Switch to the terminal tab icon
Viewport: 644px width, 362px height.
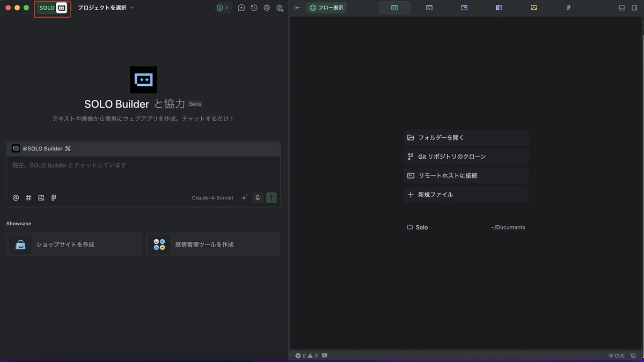[429, 8]
